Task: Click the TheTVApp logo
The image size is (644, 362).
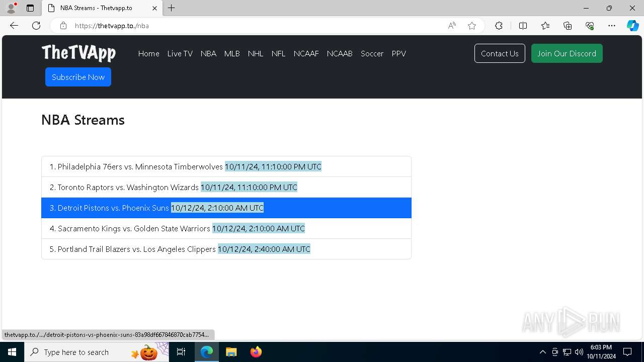Action: [x=78, y=53]
